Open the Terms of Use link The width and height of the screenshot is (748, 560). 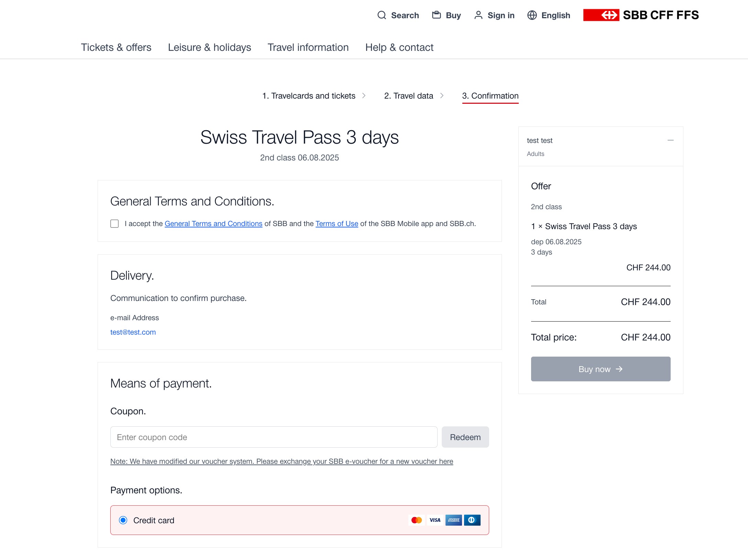click(337, 224)
